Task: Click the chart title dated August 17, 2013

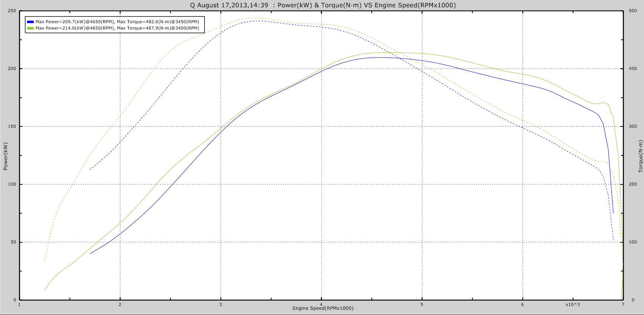Action: tap(323, 5)
